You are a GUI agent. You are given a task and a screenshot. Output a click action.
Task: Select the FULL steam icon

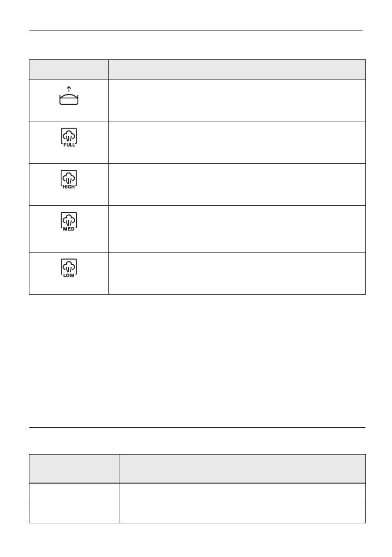pyautogui.click(x=69, y=138)
